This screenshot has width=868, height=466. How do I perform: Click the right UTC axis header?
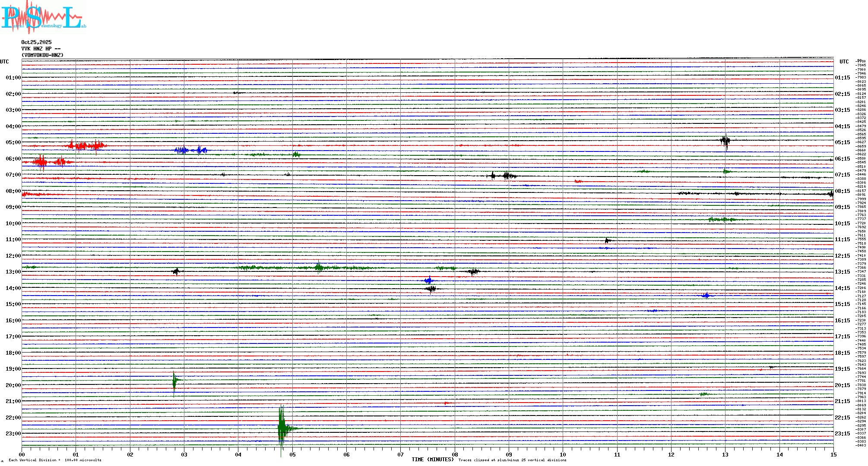pos(844,62)
